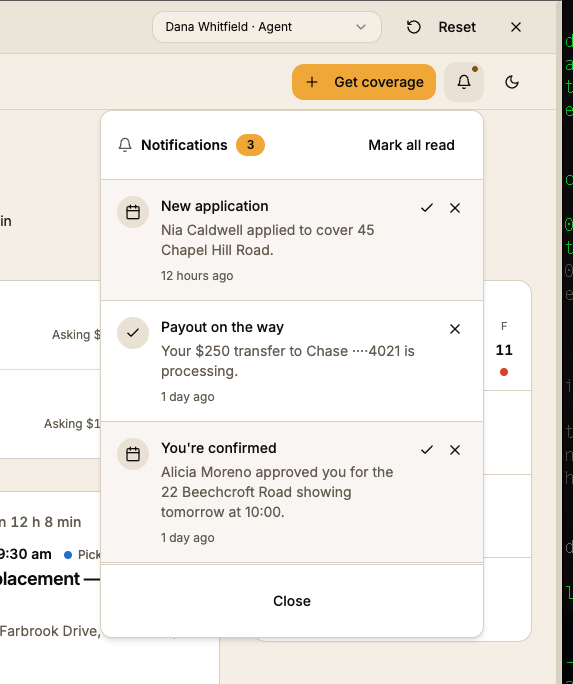Click Mark all read
This screenshot has height=684, width=573.
(x=411, y=145)
